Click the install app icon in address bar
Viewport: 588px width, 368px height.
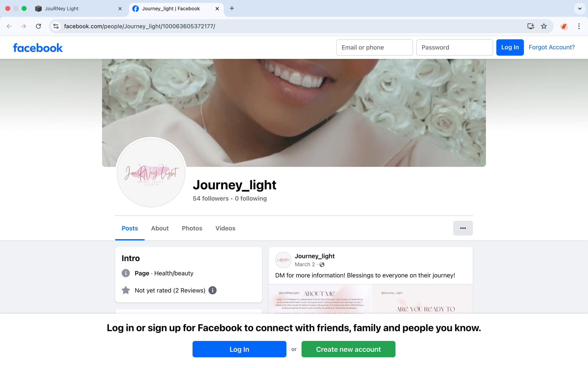[x=530, y=26]
